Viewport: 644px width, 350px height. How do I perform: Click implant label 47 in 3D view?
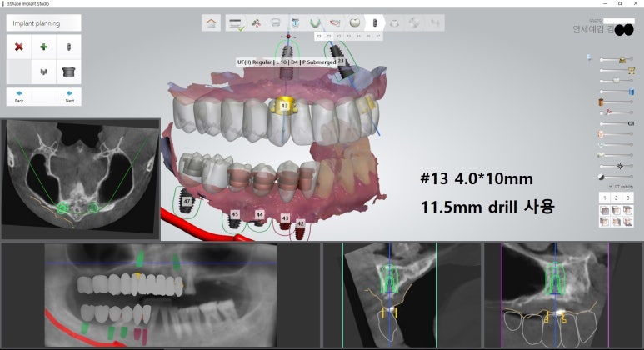tap(187, 201)
